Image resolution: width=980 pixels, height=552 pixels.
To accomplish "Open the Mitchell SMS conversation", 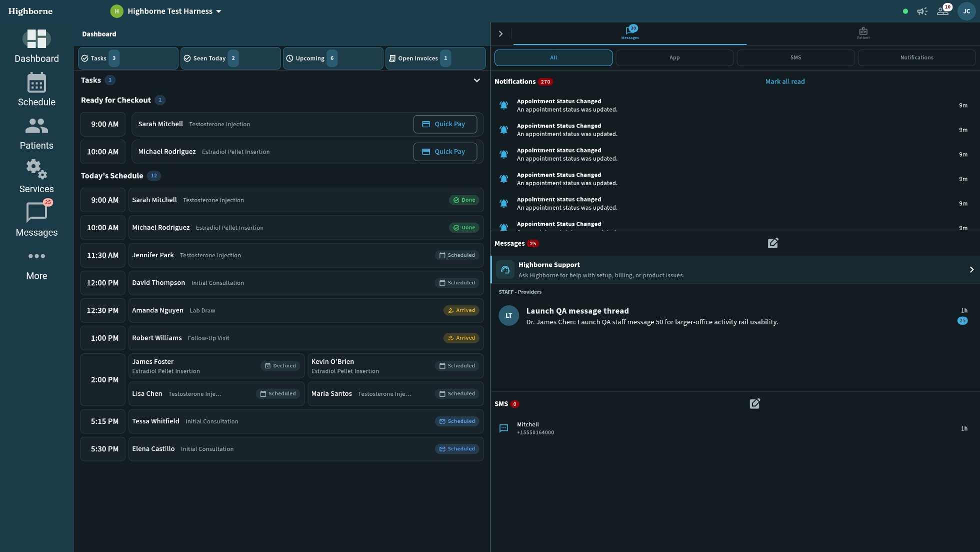I will [735, 428].
